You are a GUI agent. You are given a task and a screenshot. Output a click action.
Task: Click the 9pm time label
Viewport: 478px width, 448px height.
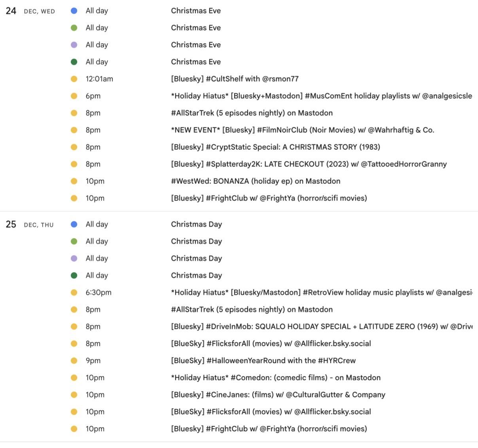click(x=93, y=360)
